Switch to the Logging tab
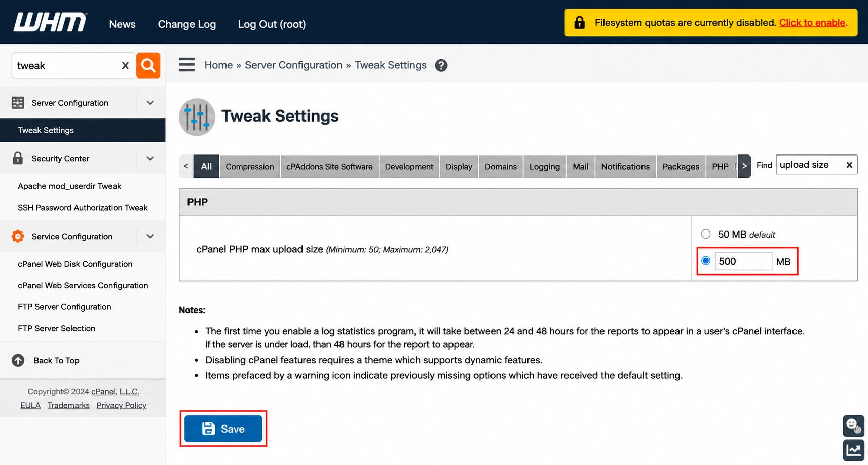This screenshot has width=868, height=465. [x=545, y=166]
